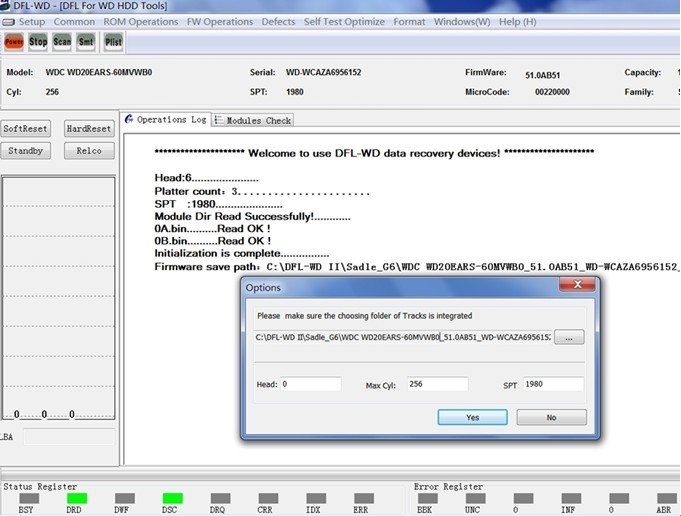Click the green DRD status indicator

77,498
